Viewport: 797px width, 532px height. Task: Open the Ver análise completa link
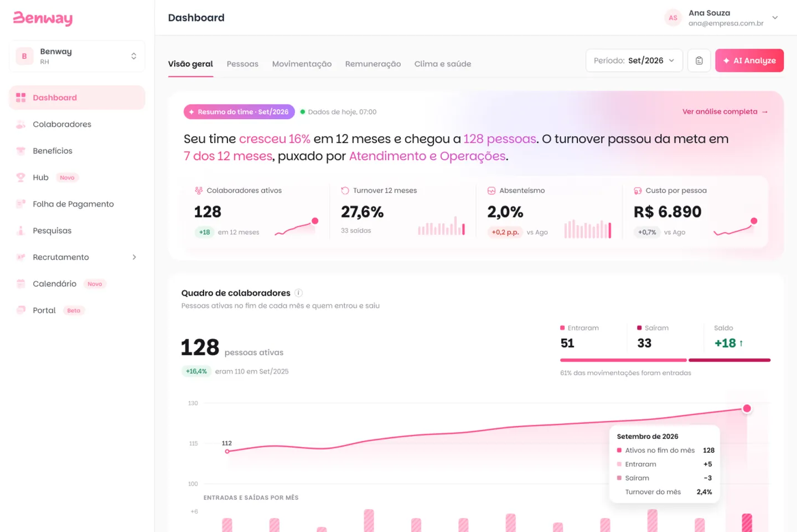pos(725,112)
